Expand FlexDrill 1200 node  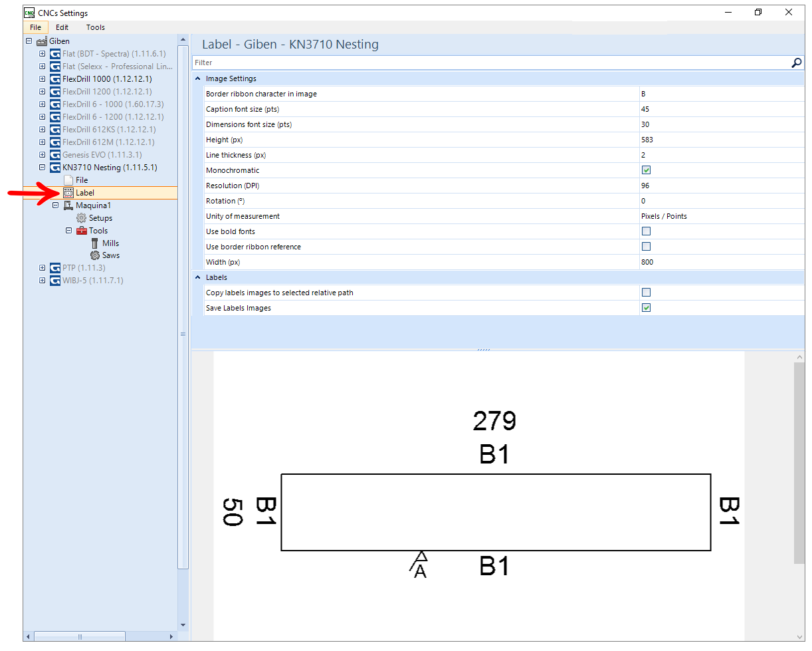tap(43, 92)
